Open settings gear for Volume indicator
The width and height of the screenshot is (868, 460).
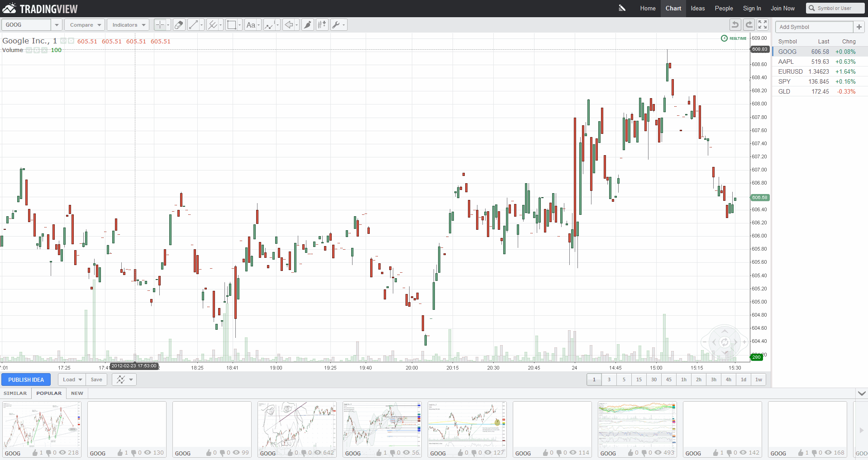pyautogui.click(x=37, y=50)
